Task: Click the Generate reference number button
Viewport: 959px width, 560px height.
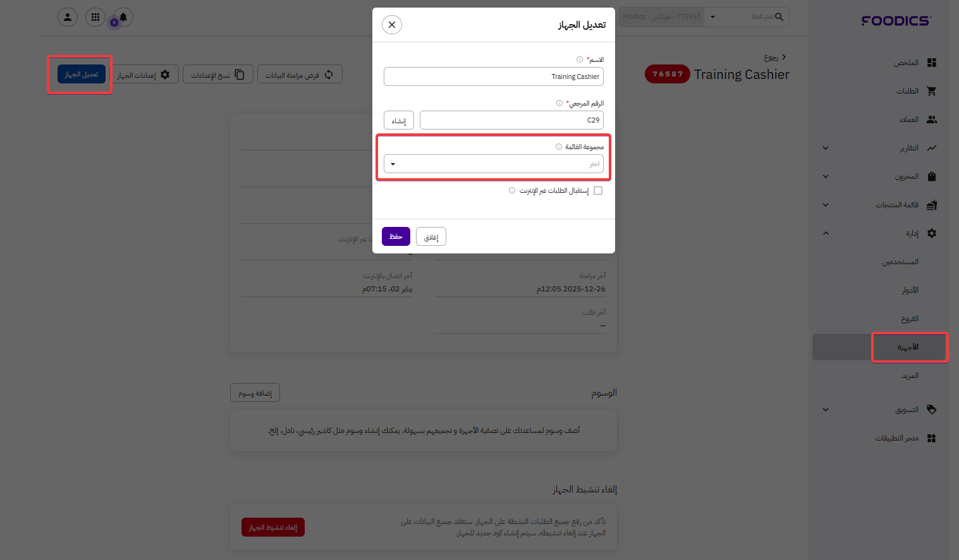Action: [399, 120]
